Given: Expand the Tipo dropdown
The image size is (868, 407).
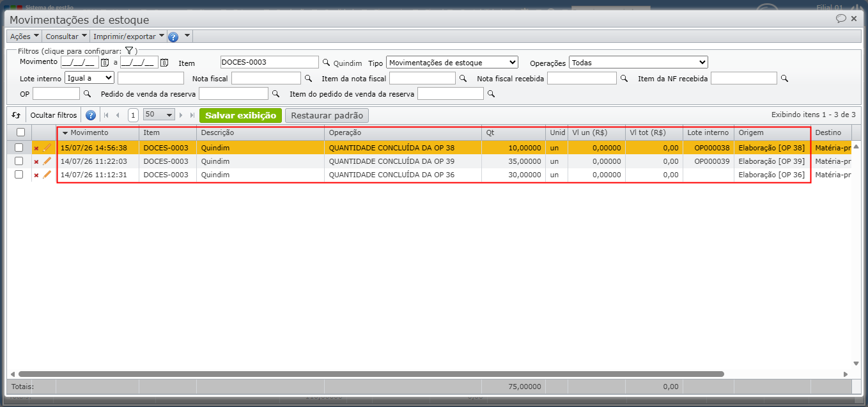Looking at the screenshot, I should pyautogui.click(x=452, y=63).
